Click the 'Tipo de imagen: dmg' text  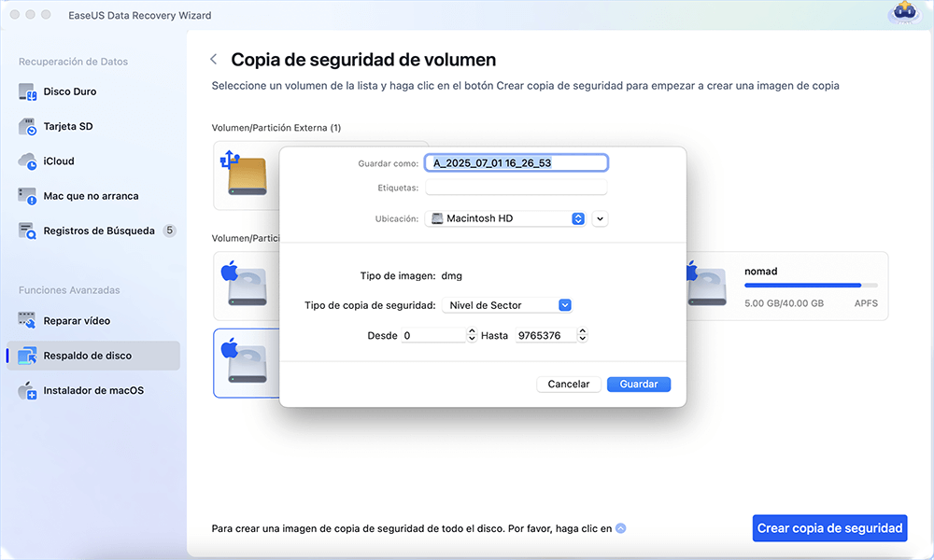point(411,276)
